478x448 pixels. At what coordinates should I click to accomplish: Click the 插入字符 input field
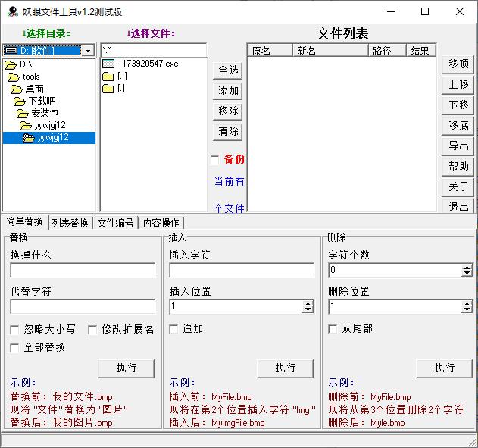click(242, 271)
